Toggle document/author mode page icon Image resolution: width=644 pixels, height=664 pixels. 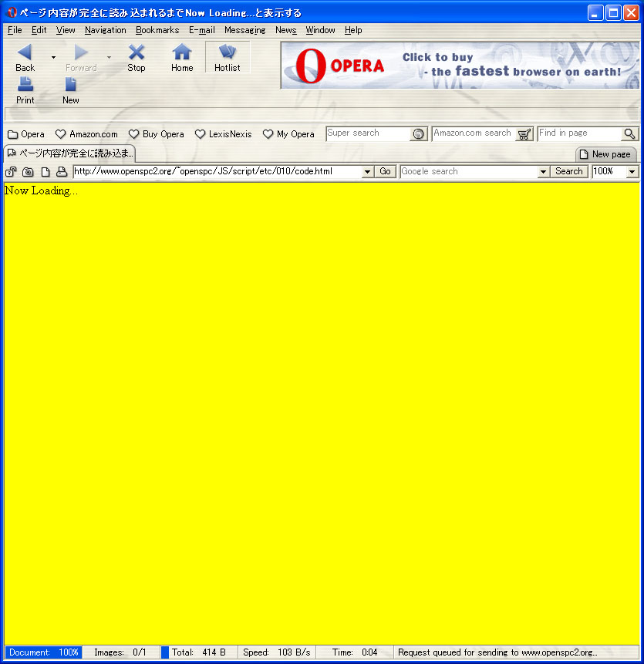(x=46, y=171)
